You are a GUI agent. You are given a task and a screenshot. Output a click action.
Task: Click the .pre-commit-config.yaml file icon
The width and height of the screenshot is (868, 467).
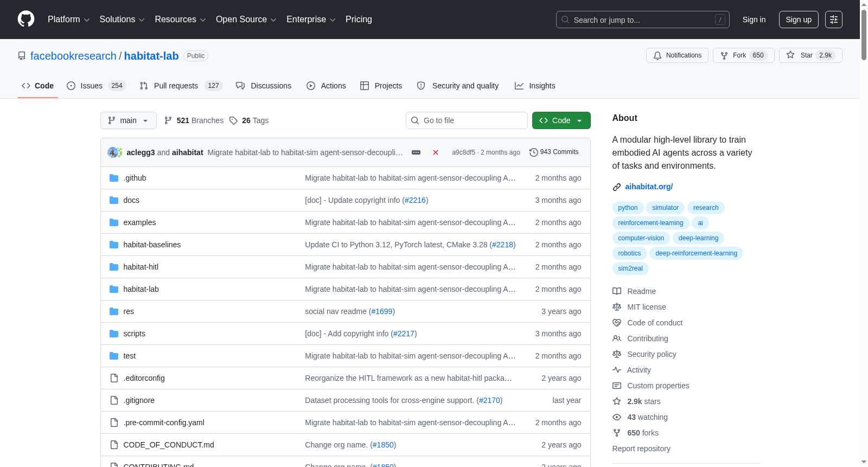pos(114,423)
